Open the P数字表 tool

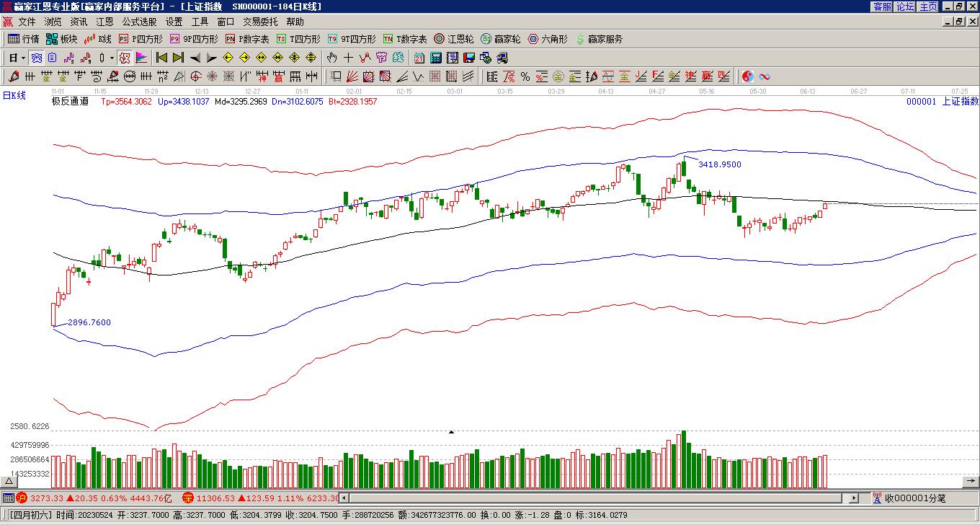point(247,39)
